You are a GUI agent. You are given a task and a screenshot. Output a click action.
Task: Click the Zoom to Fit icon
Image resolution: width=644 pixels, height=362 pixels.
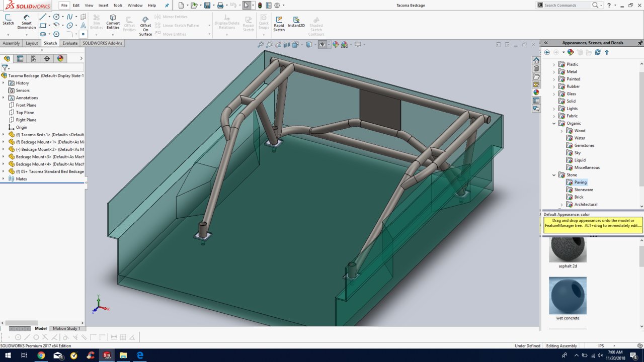(261, 45)
